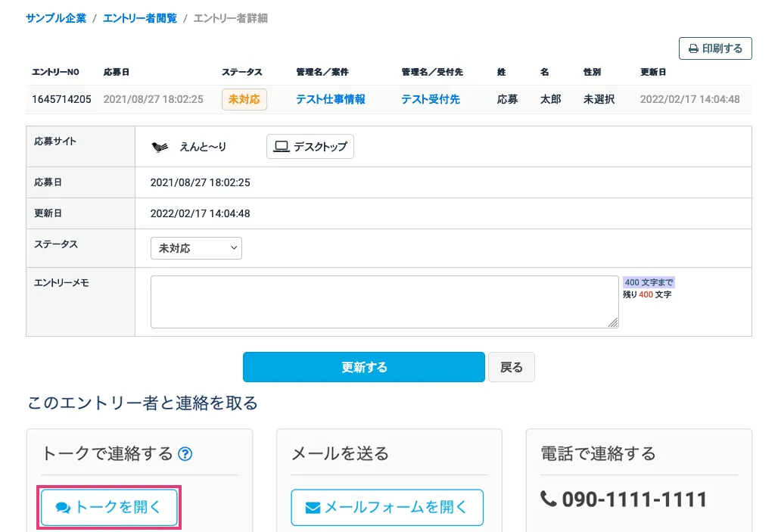Screen dimensions: 778x532
Task: Navigate to エントリー者閲覧 breadcrumb link
Action: coord(140,17)
